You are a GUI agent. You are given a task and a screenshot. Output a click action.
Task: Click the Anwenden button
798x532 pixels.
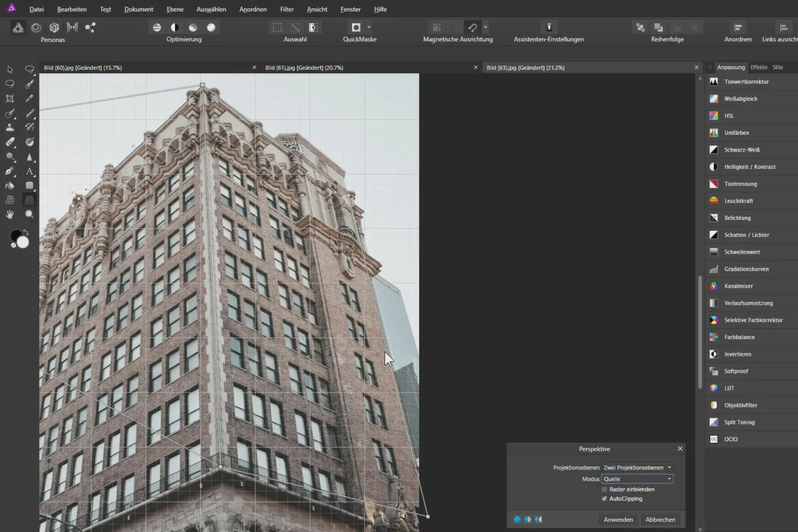pos(618,519)
